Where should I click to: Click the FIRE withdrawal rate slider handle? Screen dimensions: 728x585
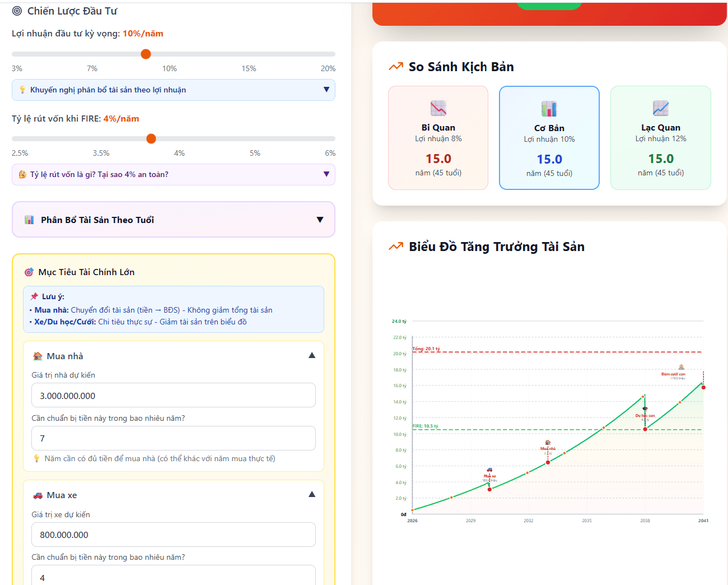tap(151, 139)
